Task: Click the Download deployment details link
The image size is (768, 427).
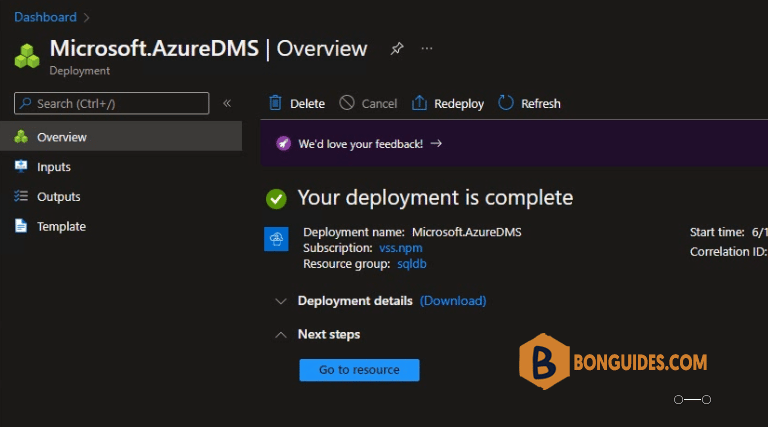Action: coord(453,301)
